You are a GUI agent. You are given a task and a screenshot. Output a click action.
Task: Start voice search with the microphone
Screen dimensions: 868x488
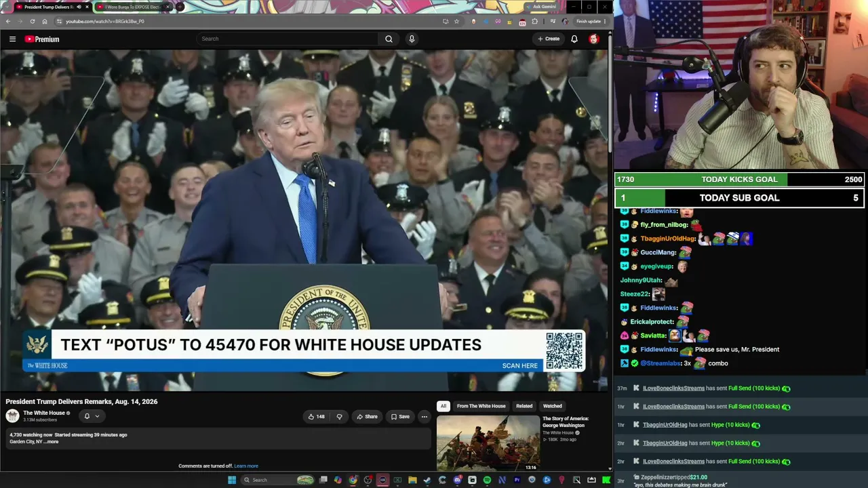(411, 39)
